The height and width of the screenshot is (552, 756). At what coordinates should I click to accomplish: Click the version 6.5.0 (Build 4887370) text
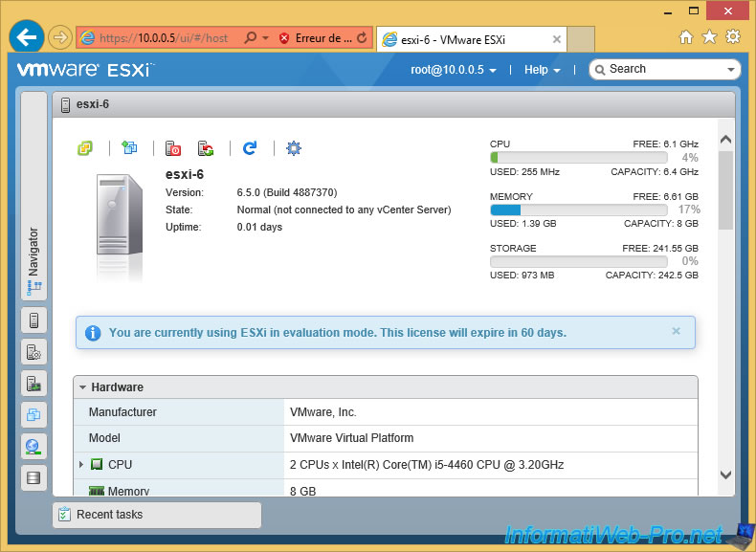coord(287,193)
